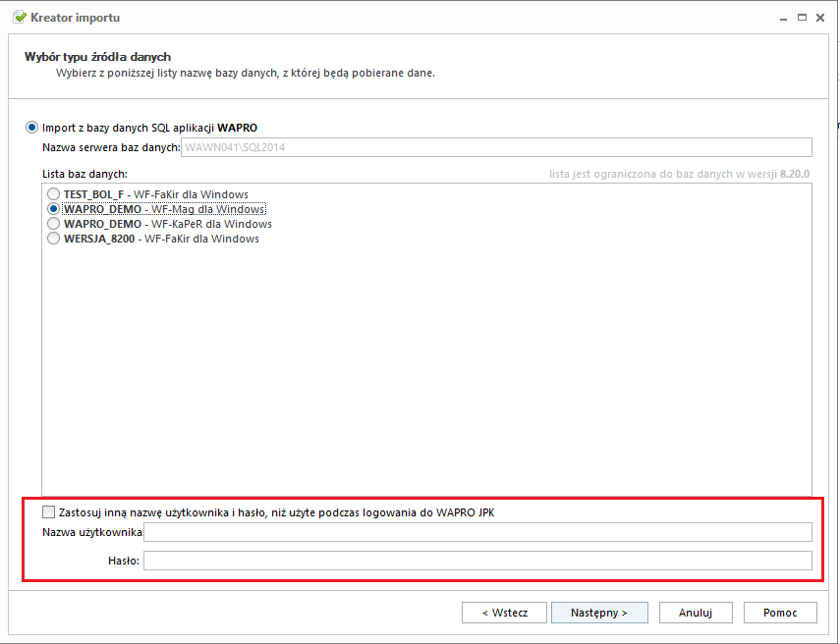Focus the Nazwa użytkownika input field
Screen dimensions: 840x644
[x=477, y=532]
